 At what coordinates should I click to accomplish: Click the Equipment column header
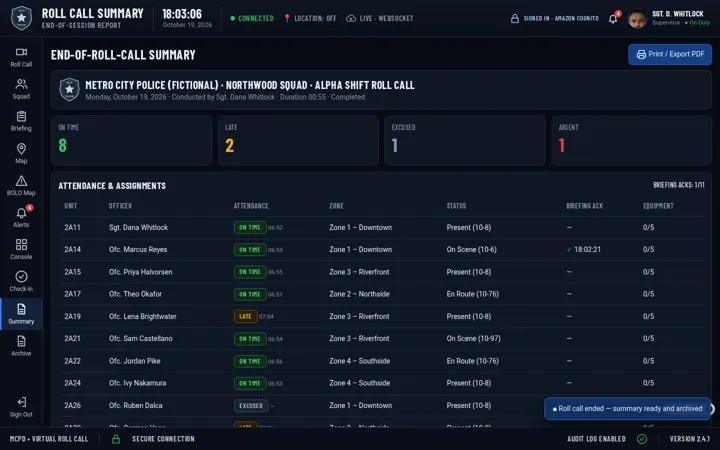[658, 206]
